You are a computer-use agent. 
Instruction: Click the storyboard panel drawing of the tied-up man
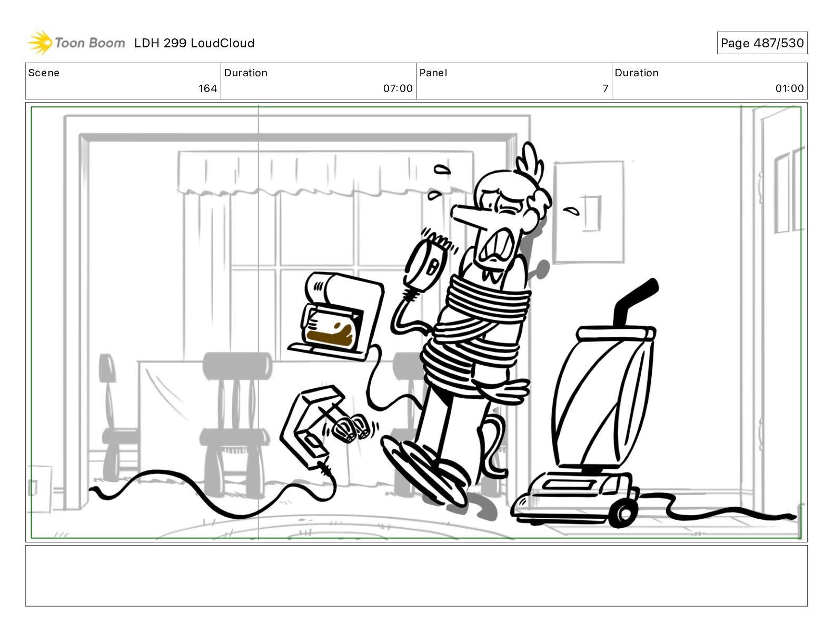[416, 323]
